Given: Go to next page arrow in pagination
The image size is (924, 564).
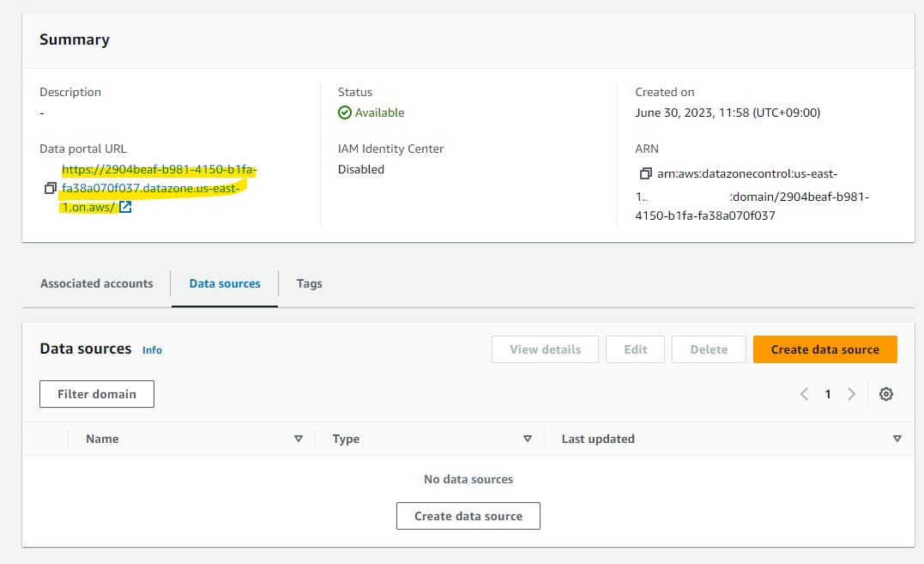Looking at the screenshot, I should click(x=851, y=394).
